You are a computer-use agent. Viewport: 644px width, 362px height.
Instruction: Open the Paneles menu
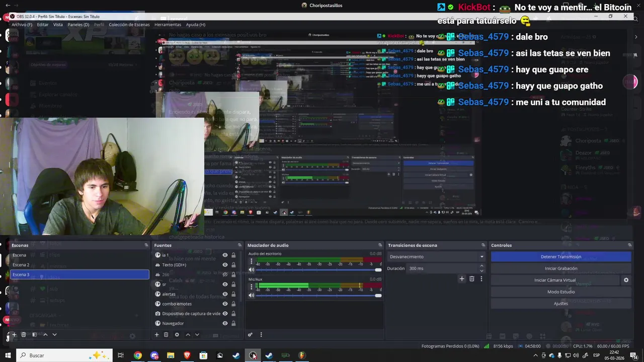pyautogui.click(x=78, y=25)
